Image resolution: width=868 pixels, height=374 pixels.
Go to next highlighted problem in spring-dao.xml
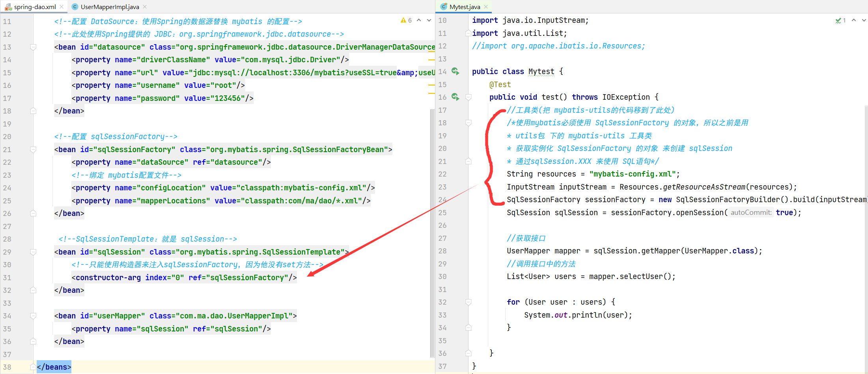click(429, 20)
